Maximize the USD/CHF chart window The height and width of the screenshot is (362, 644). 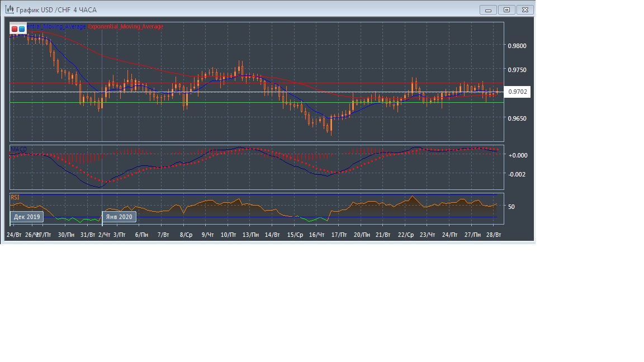click(506, 9)
